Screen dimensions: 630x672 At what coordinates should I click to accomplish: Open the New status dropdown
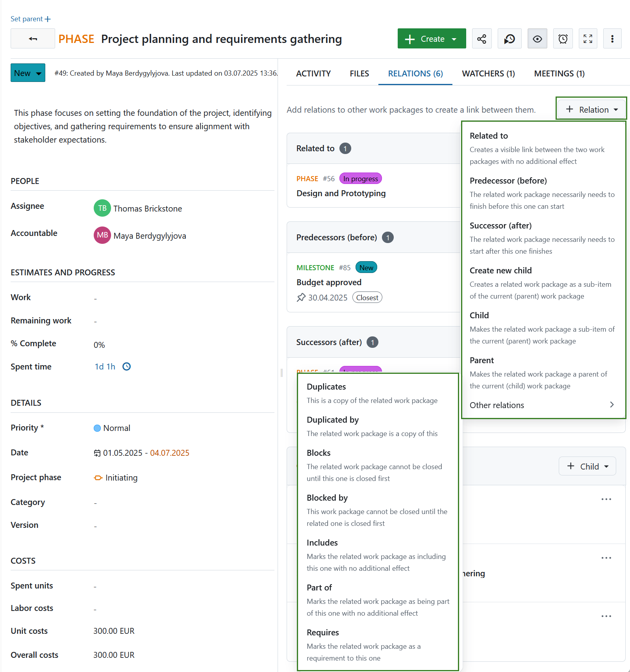tap(28, 72)
